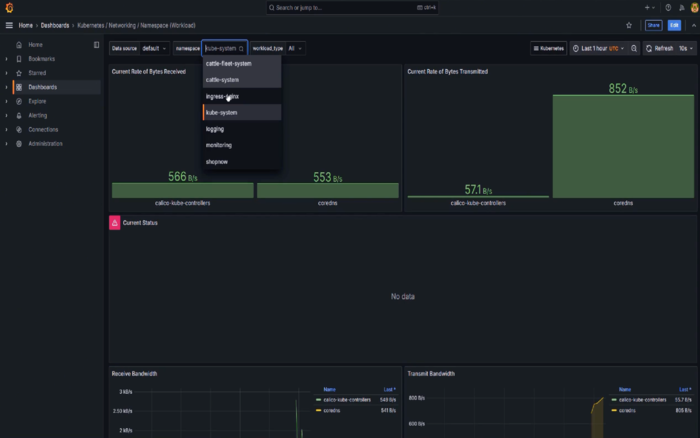Click the Alerting bell icon in sidebar
Screen dimensions: 700x438
pos(19,115)
